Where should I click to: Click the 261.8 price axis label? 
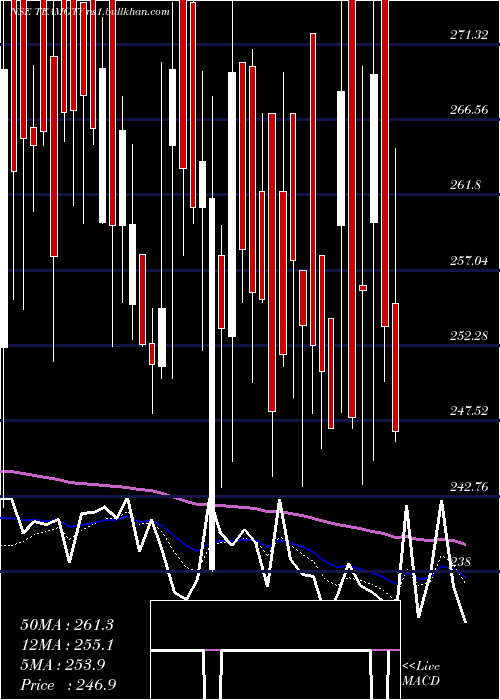465,184
